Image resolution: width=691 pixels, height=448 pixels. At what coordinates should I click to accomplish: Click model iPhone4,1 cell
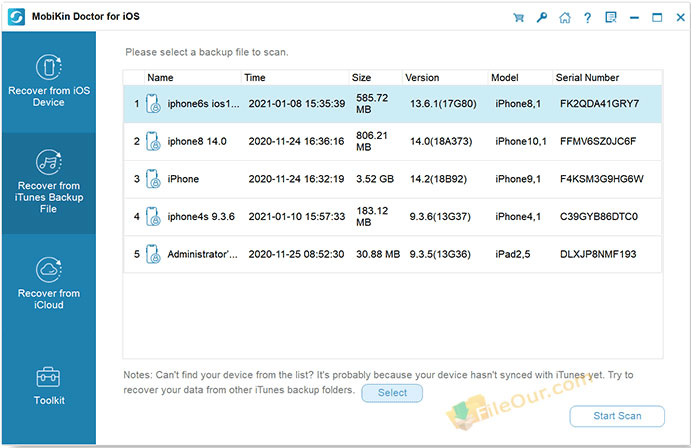(x=518, y=217)
